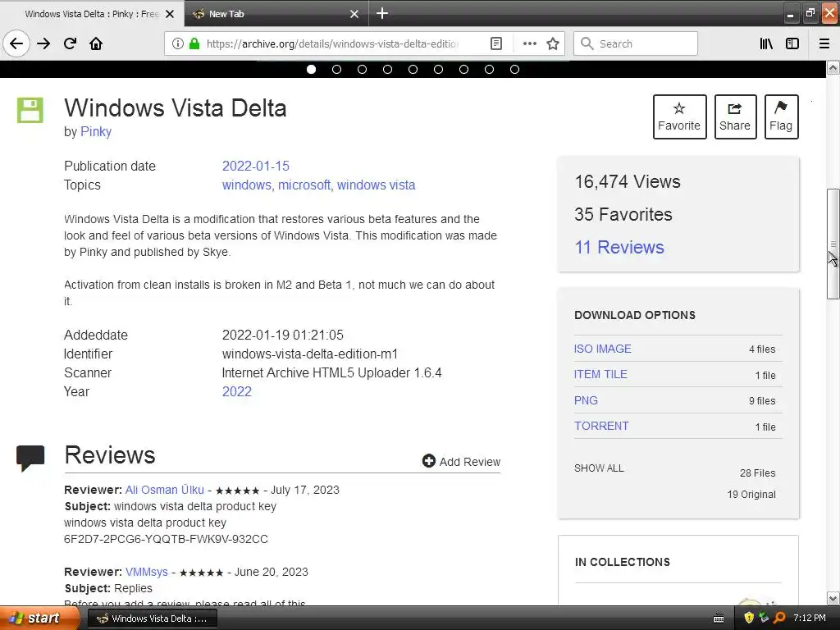Open reviewer Ali Osman Ülku profile
The width and height of the screenshot is (840, 630).
point(164,490)
